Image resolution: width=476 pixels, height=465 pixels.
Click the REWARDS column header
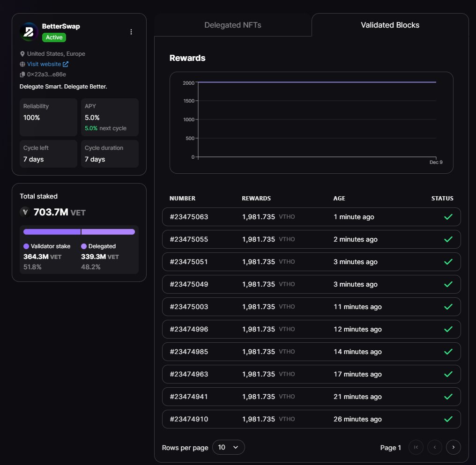pyautogui.click(x=256, y=199)
